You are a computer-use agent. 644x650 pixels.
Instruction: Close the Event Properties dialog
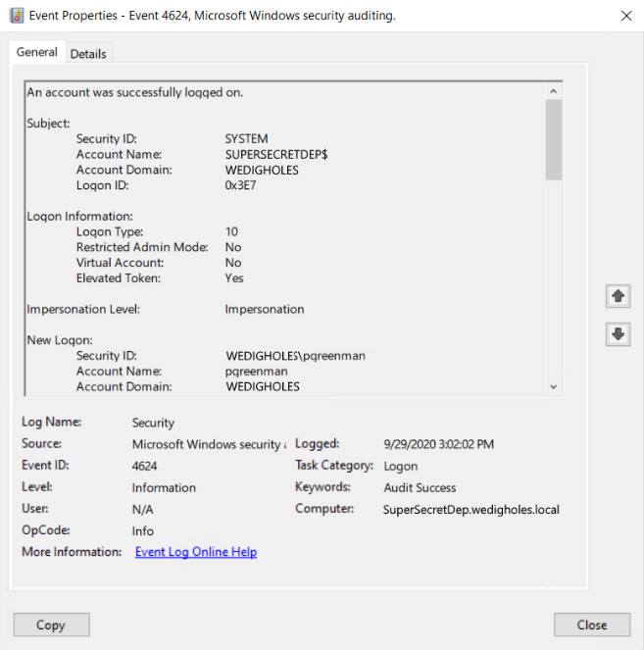(x=592, y=625)
